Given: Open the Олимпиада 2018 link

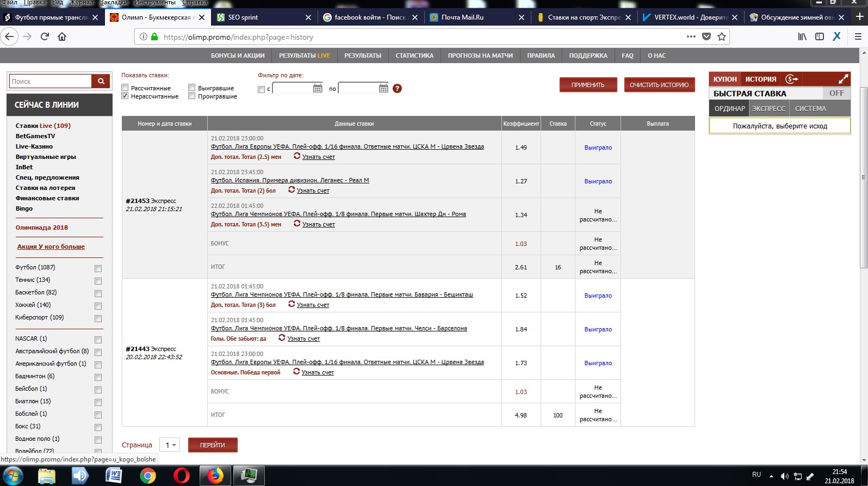Looking at the screenshot, I should point(42,227).
